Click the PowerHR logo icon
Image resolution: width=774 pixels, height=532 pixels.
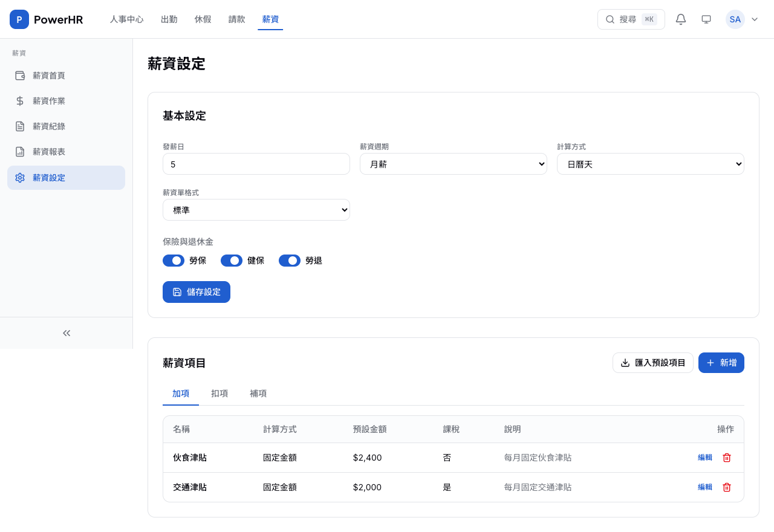(19, 19)
